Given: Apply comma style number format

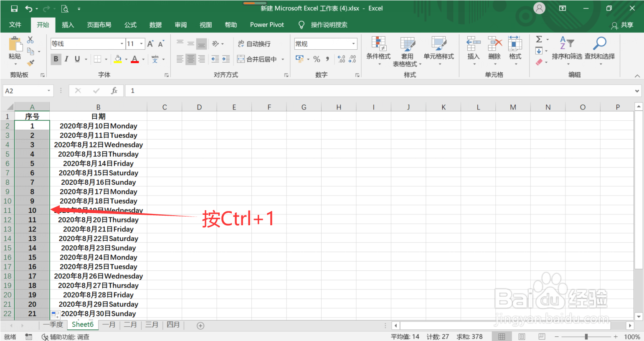Looking at the screenshot, I should [x=327, y=59].
